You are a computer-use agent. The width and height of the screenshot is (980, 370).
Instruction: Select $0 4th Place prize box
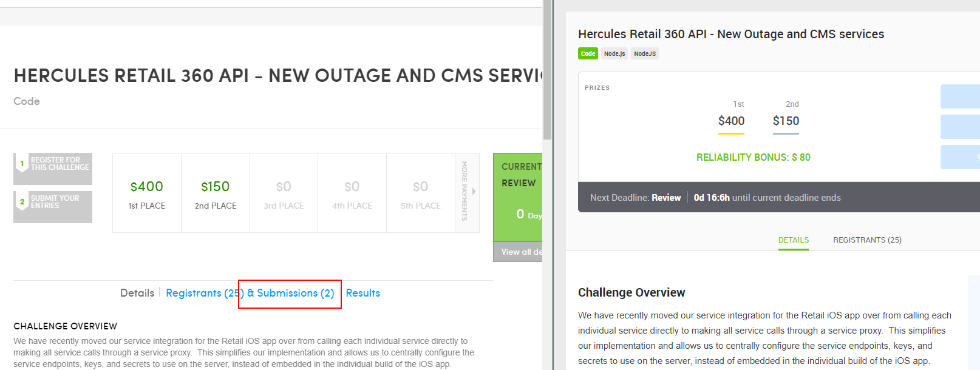click(x=352, y=193)
